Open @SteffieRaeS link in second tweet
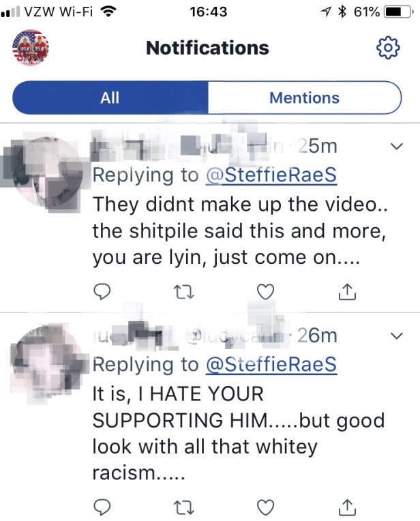The image size is (420, 521). [271, 365]
